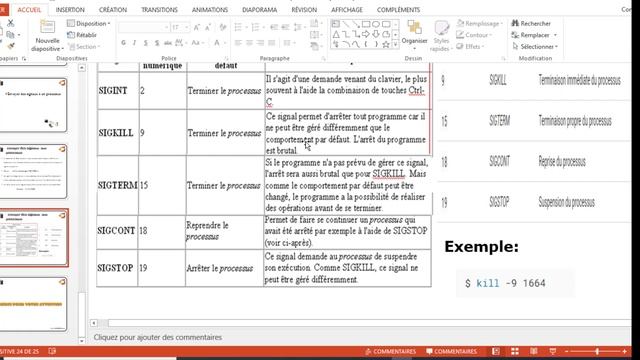Click the Rechercher find button
Viewport: 640px width, 360px height.
531,24
